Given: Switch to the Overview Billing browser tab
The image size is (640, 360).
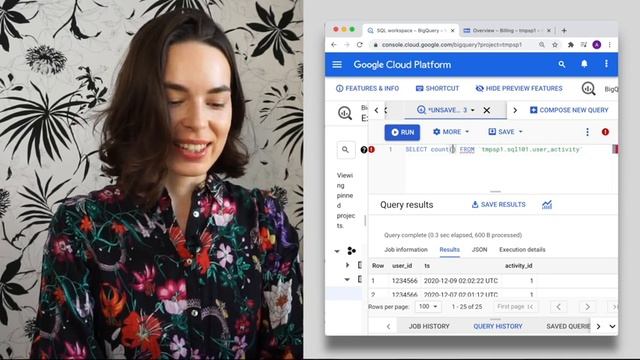Looking at the screenshot, I should pyautogui.click(x=507, y=31).
